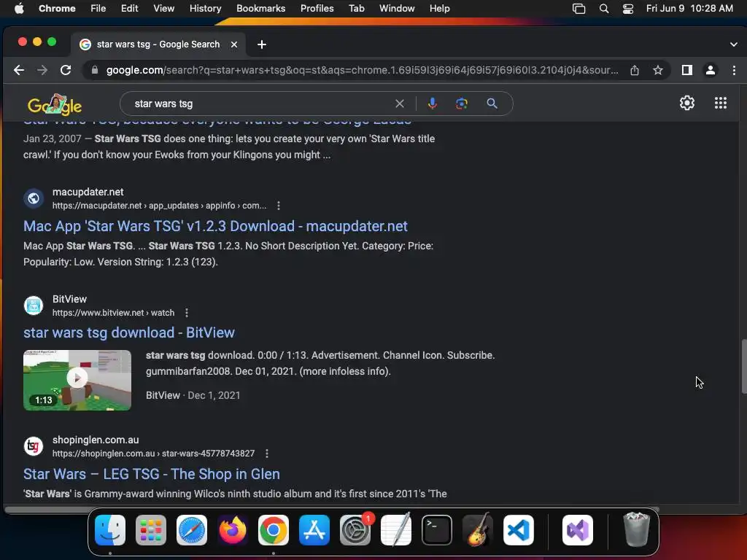
Task: Click the date and time clock
Action: click(x=689, y=9)
